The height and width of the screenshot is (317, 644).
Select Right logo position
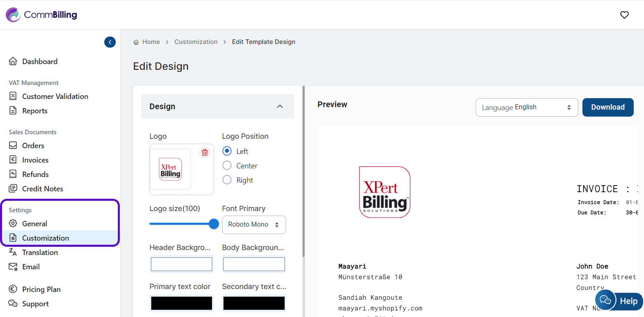tap(227, 180)
